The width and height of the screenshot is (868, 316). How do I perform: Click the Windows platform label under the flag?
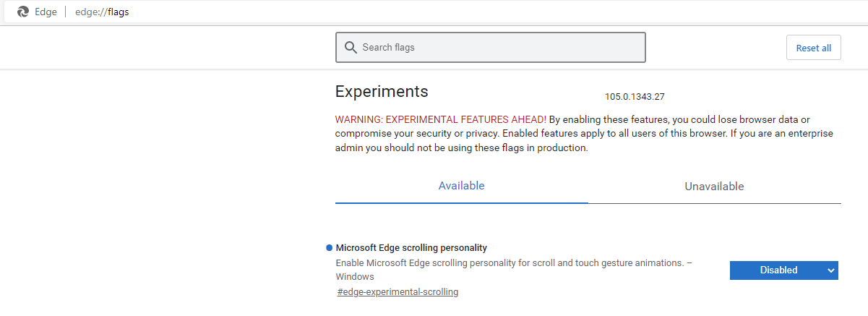coord(355,277)
